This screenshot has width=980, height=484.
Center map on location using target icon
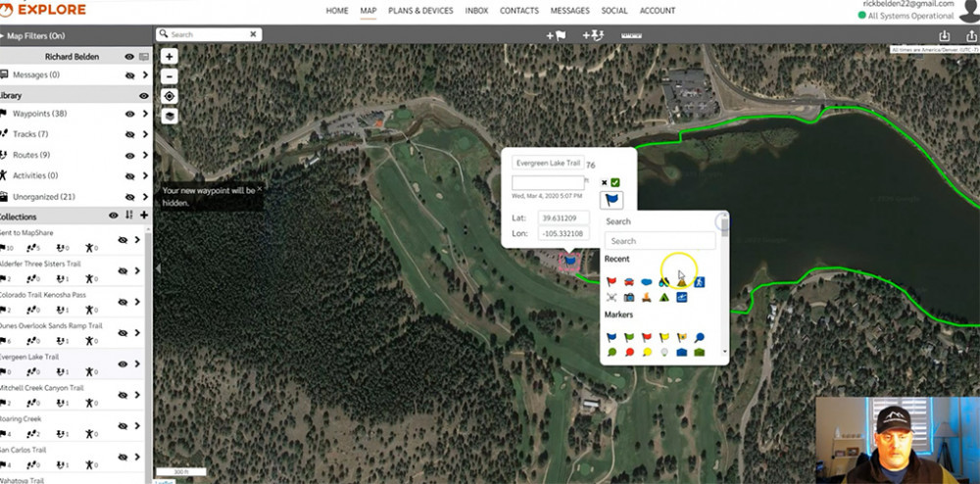[x=170, y=96]
